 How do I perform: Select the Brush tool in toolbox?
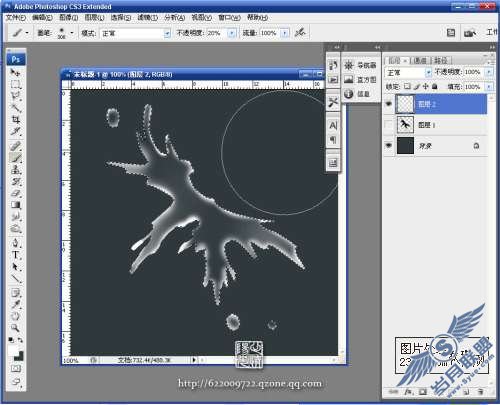point(15,157)
